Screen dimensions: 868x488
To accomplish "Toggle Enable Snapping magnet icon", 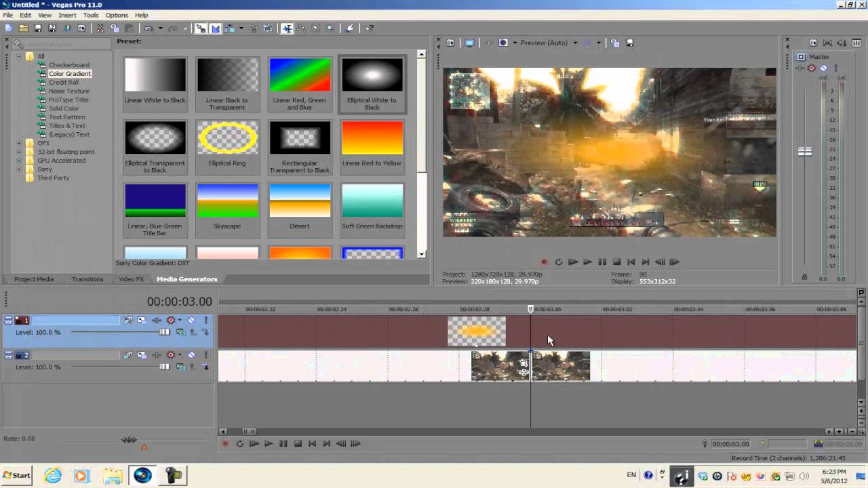I will [x=201, y=28].
